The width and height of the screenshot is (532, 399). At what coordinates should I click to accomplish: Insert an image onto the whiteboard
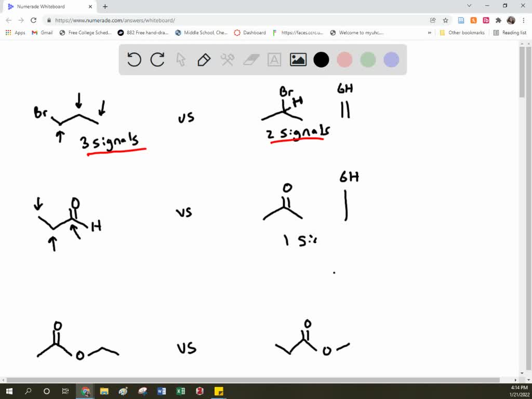click(297, 59)
